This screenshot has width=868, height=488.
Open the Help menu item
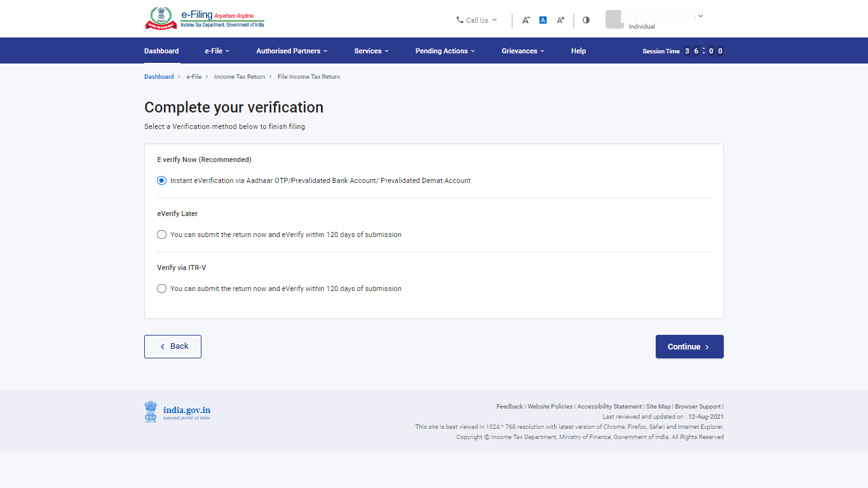tap(578, 51)
